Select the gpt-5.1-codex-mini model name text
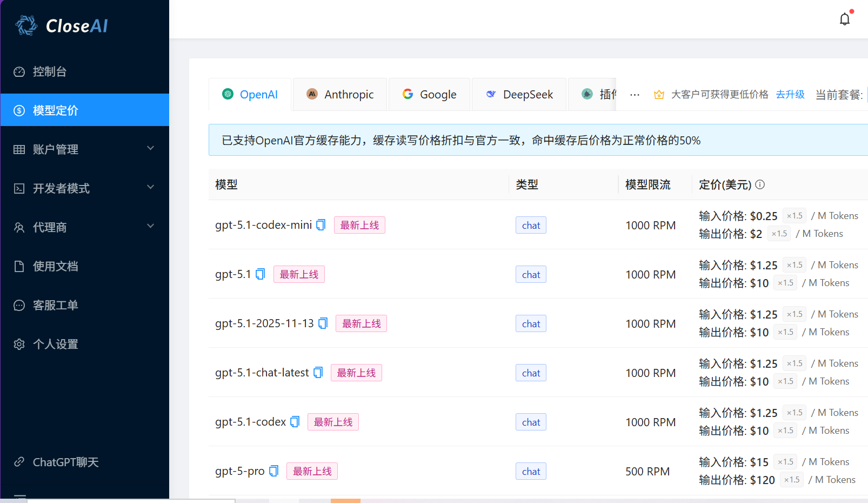The height and width of the screenshot is (503, 868). [x=263, y=225]
